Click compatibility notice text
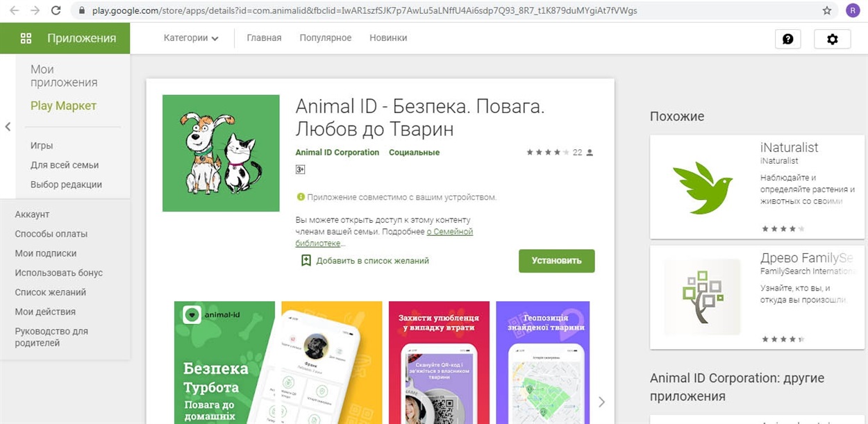 pos(401,197)
